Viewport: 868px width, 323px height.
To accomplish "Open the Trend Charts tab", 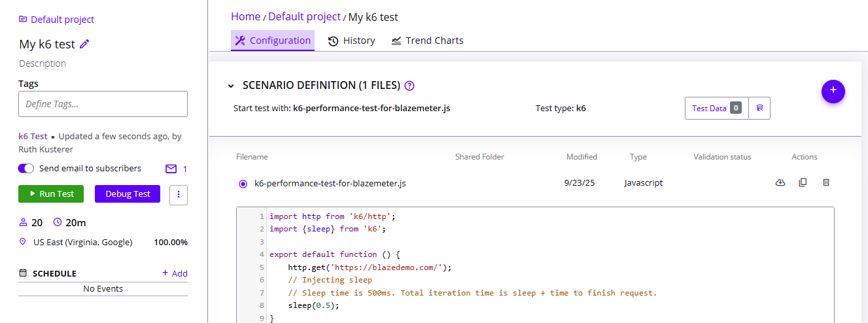I will coord(427,41).
